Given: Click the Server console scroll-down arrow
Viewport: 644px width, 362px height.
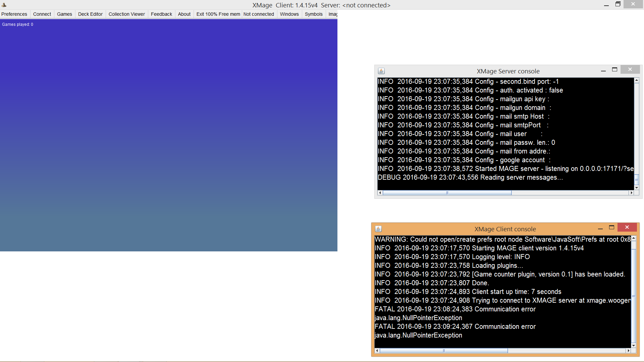Looking at the screenshot, I should coord(636,188).
